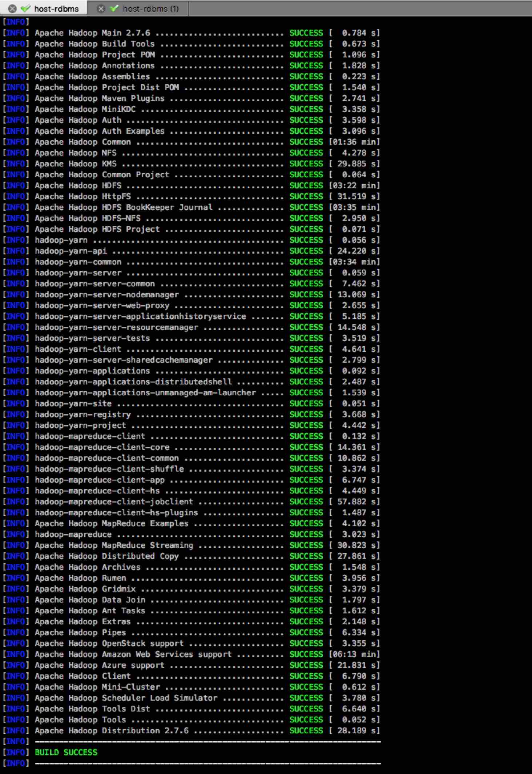The height and width of the screenshot is (774, 532).
Task: Click the Apache Hadoop Common line
Action: [x=82, y=142]
